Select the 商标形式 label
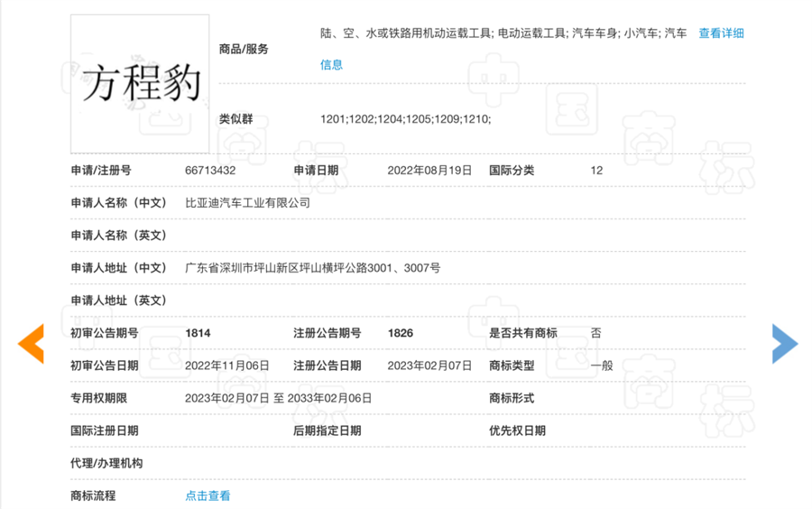This screenshot has width=812, height=509. click(512, 398)
